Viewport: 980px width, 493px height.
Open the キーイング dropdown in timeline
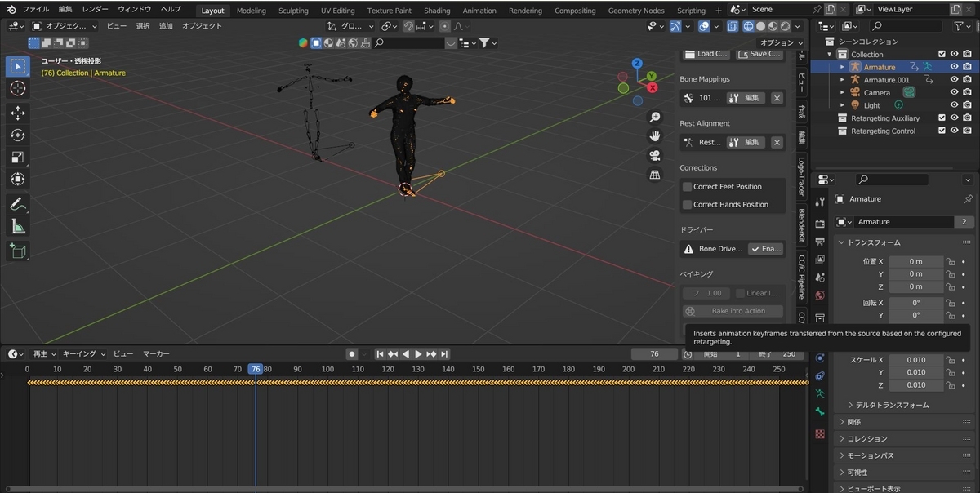(x=84, y=353)
